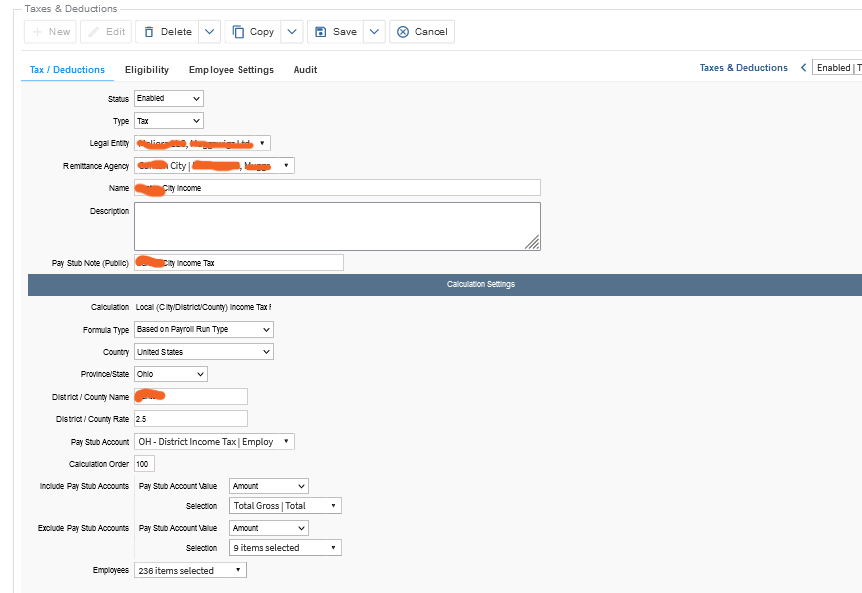This screenshot has width=862, height=593.
Task: Open the Province/State dropdown showing Ohio
Action: (171, 374)
